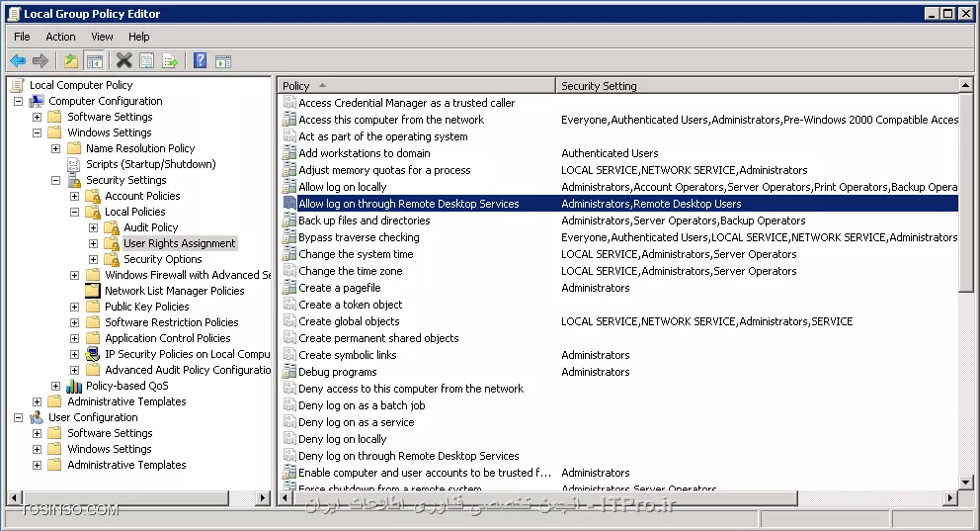Image resolution: width=980 pixels, height=531 pixels.
Task: Collapse the Security Settings node
Action: click(x=55, y=180)
